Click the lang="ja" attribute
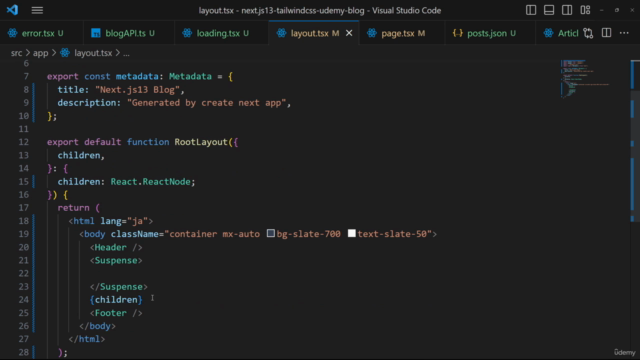 [124, 221]
